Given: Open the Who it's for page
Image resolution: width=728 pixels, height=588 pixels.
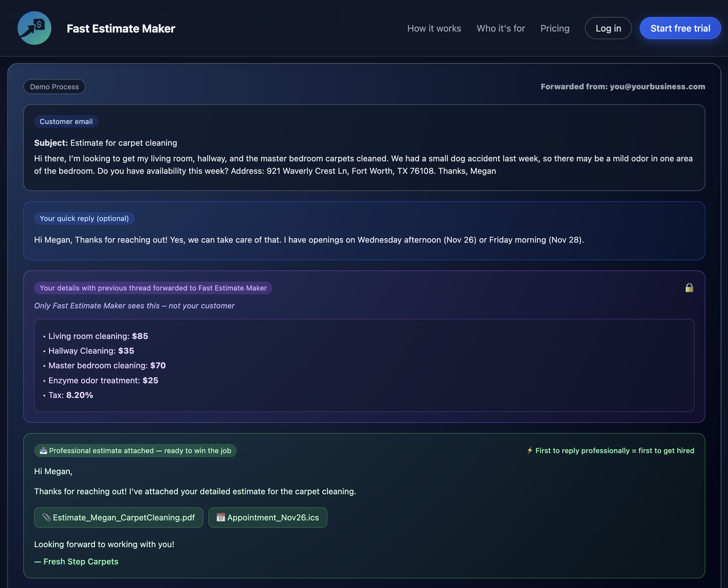Looking at the screenshot, I should (x=500, y=28).
